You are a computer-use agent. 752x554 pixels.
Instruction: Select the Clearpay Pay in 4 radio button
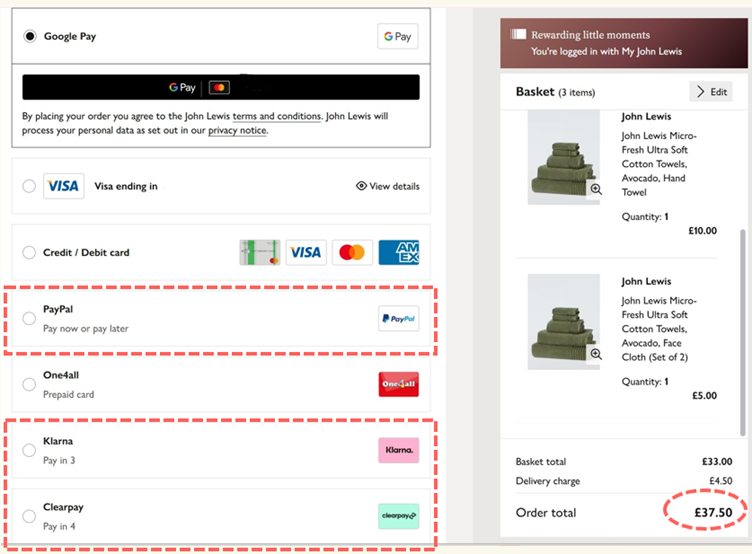pyautogui.click(x=29, y=516)
